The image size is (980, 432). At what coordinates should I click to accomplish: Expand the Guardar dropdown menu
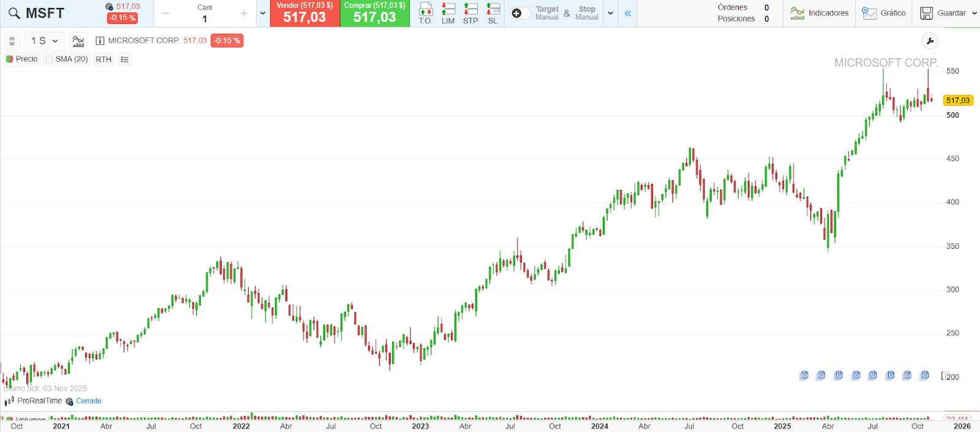[974, 13]
